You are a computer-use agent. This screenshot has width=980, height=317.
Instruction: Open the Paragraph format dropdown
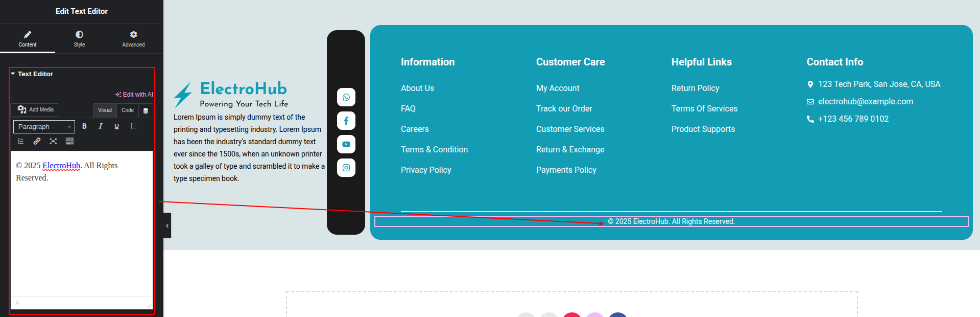(44, 127)
